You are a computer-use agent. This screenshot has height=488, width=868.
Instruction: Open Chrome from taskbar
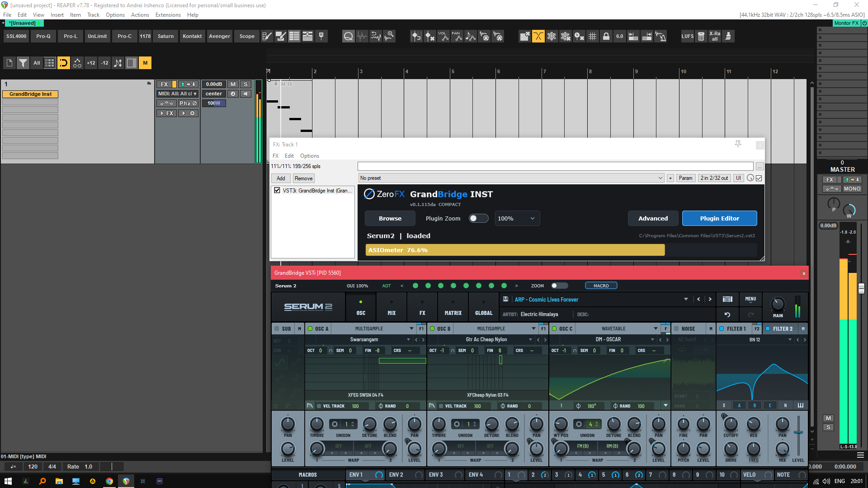coord(109,481)
